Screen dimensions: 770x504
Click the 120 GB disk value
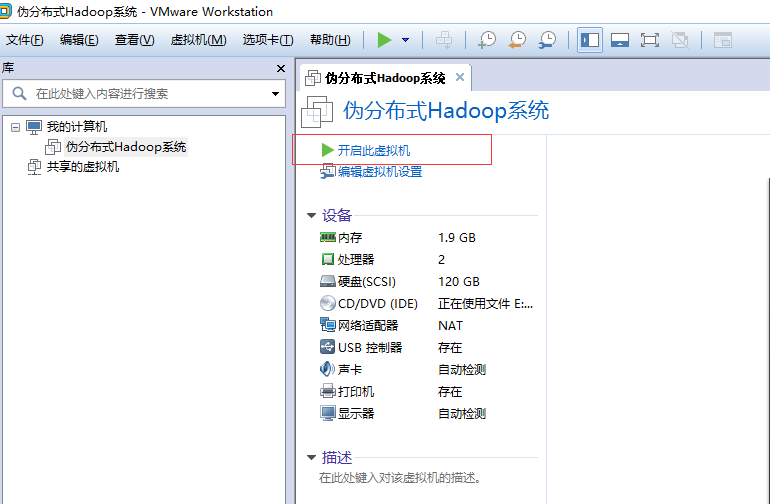(459, 281)
